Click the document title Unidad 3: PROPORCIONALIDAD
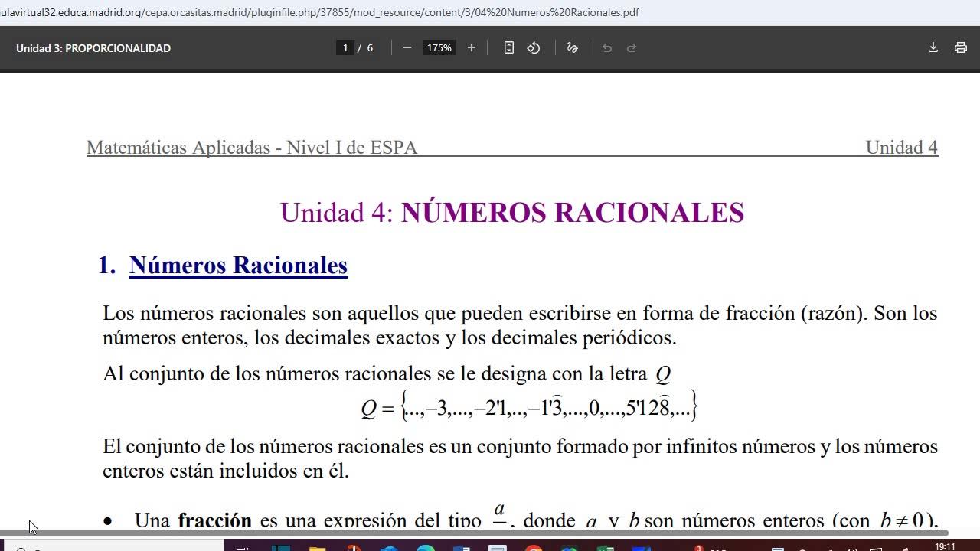Image resolution: width=980 pixels, height=551 pixels. [93, 47]
